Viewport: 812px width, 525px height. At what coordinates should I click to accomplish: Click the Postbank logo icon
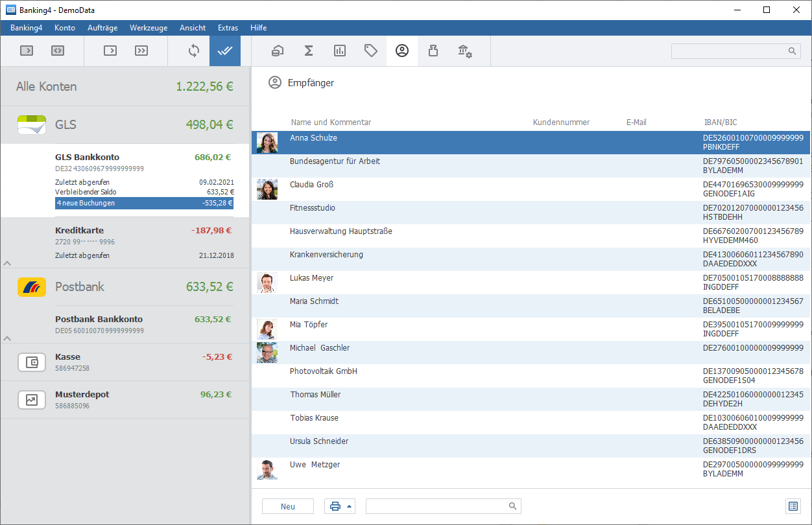coord(32,286)
